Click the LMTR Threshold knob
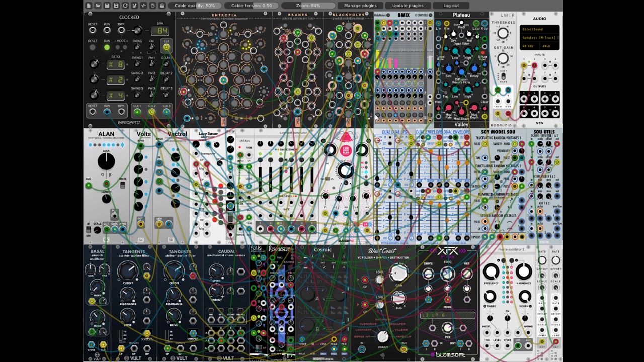Image resolution: width=644 pixels, height=362 pixels. (503, 34)
